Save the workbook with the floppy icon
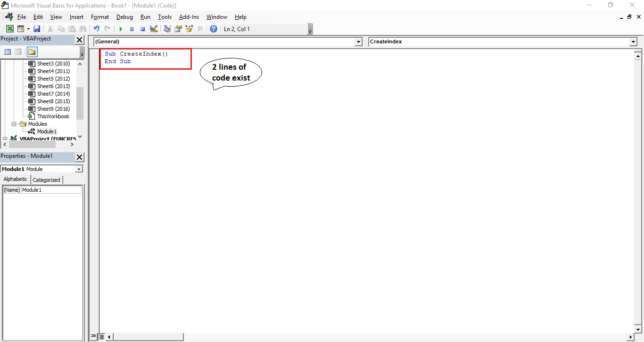The width and height of the screenshot is (644, 342). [37, 29]
